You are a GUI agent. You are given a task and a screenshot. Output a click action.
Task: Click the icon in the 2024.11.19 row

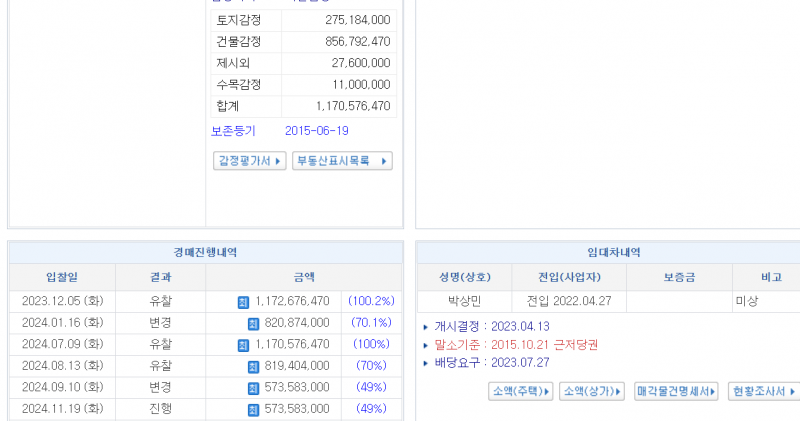click(x=253, y=409)
